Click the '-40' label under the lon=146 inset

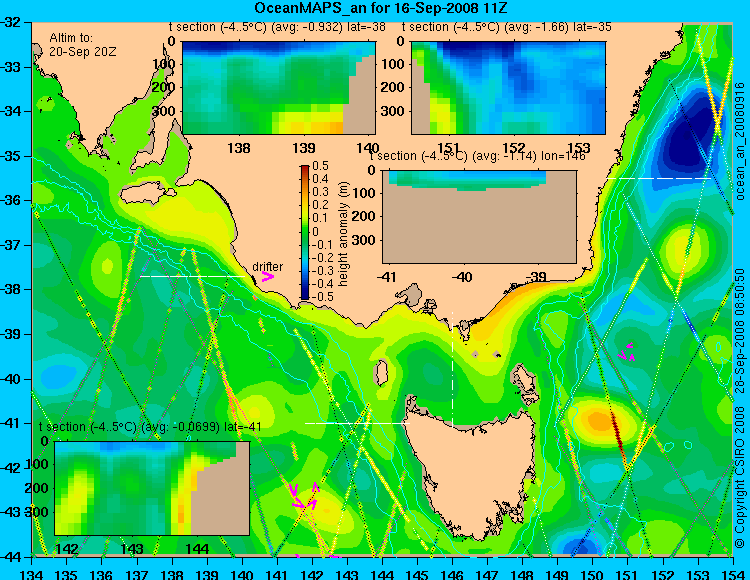(462, 277)
